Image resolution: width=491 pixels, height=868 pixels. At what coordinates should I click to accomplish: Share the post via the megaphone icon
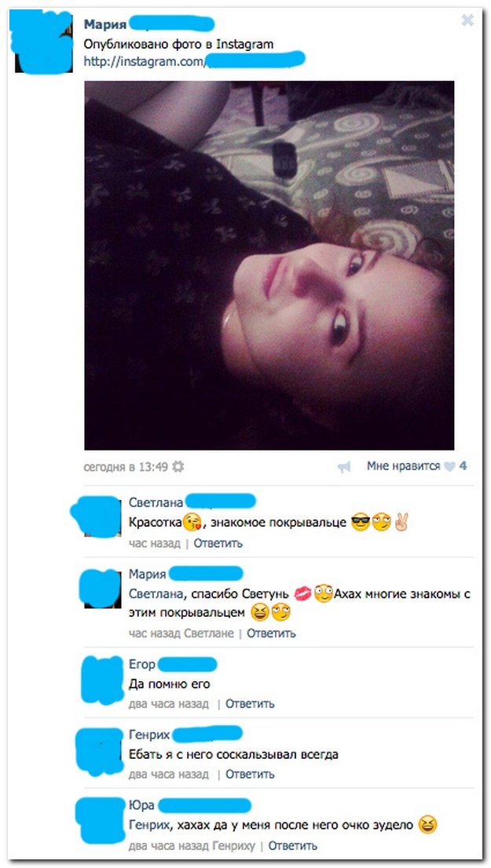tap(344, 467)
